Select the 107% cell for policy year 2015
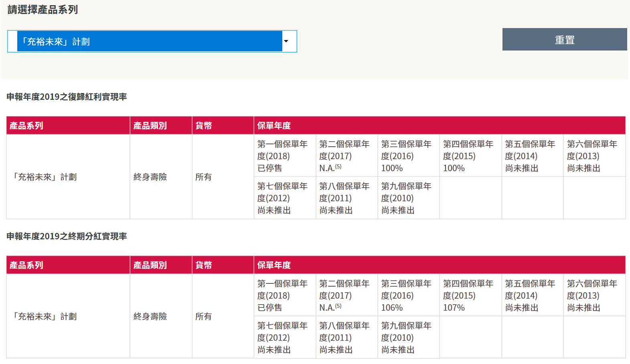 [470, 295]
